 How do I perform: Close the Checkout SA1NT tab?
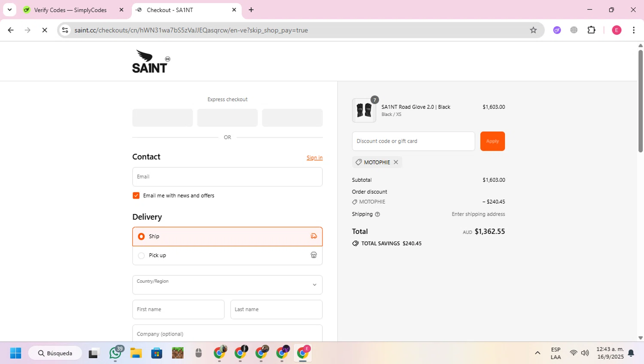pos(234,9)
